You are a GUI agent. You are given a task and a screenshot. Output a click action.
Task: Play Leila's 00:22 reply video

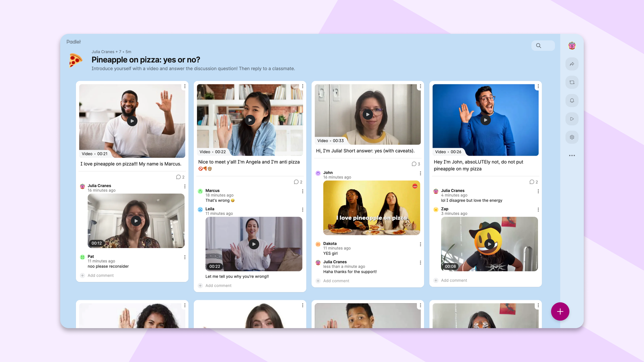point(254,244)
